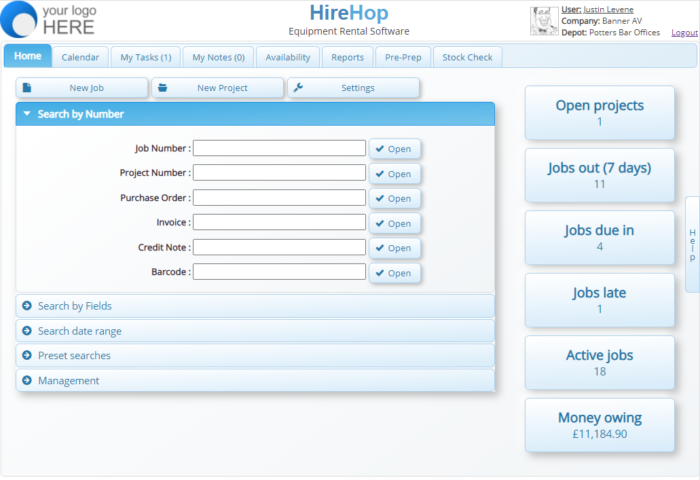This screenshot has height=480, width=700.
Task: Open the Jobs late tile
Action: tap(600, 300)
